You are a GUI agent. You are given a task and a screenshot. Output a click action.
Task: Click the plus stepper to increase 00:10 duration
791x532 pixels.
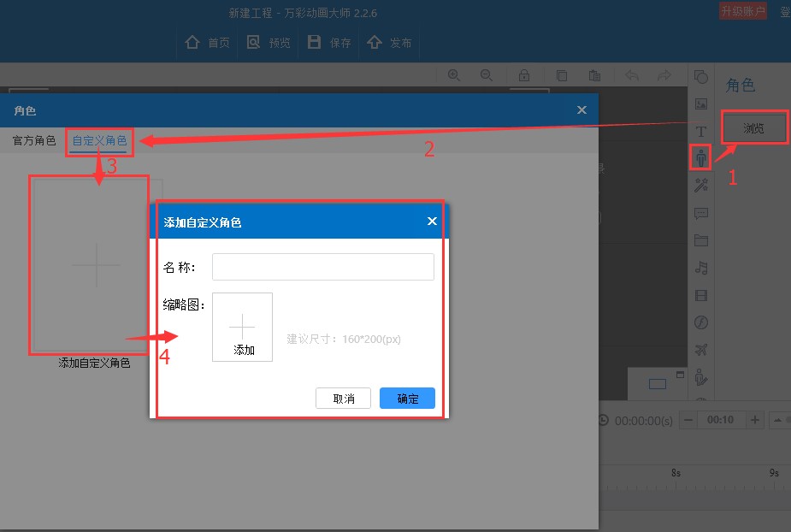click(755, 419)
